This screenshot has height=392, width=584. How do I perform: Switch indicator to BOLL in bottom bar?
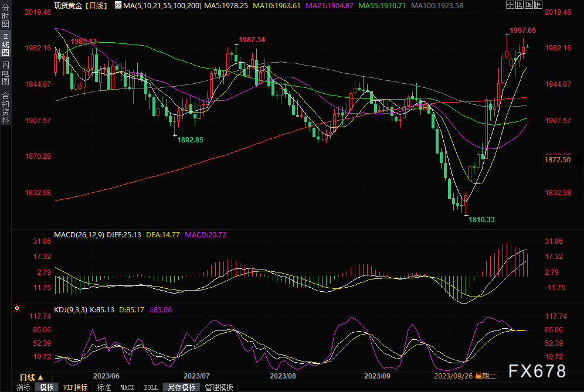coord(151,387)
